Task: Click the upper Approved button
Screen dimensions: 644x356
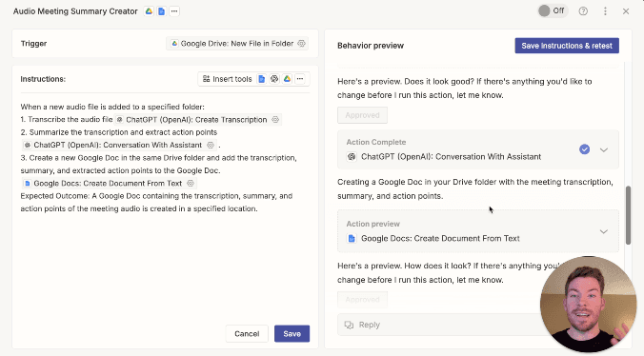Action: pos(362,115)
